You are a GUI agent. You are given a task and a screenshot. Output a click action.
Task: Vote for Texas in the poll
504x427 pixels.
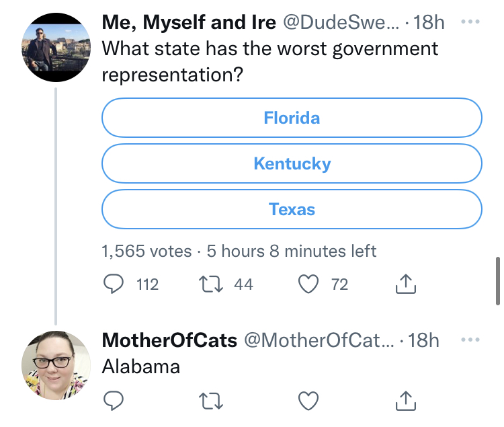click(292, 209)
